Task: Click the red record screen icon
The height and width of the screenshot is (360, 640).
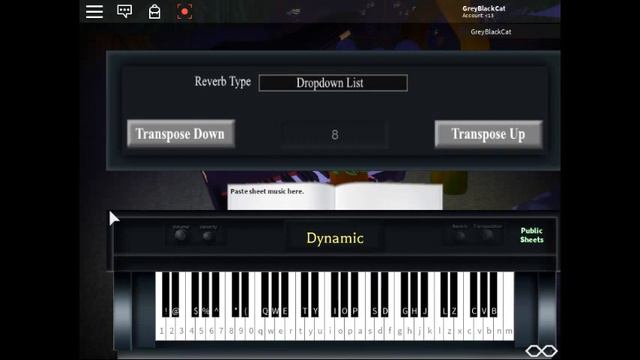Action: click(x=184, y=11)
